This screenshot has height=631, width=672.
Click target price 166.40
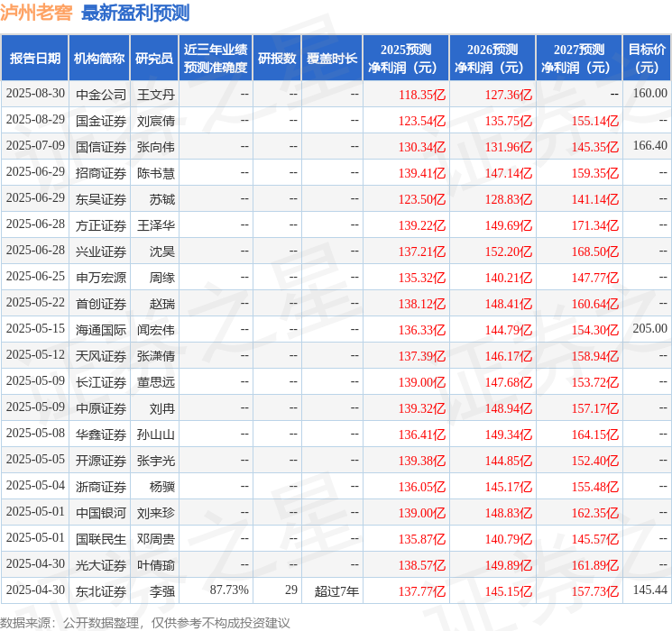click(x=650, y=146)
